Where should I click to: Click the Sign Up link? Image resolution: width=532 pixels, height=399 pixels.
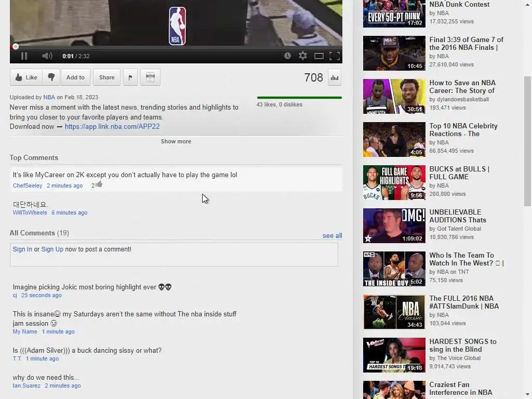tap(52, 249)
